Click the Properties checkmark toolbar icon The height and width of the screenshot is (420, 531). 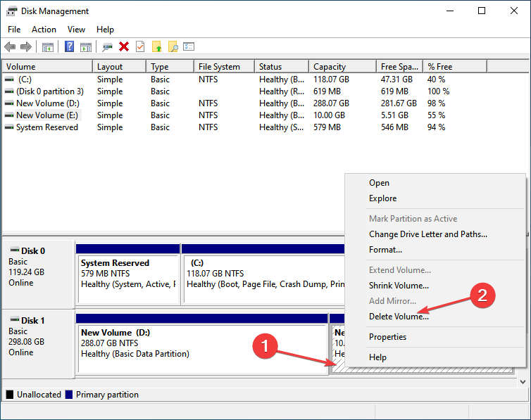(140, 46)
